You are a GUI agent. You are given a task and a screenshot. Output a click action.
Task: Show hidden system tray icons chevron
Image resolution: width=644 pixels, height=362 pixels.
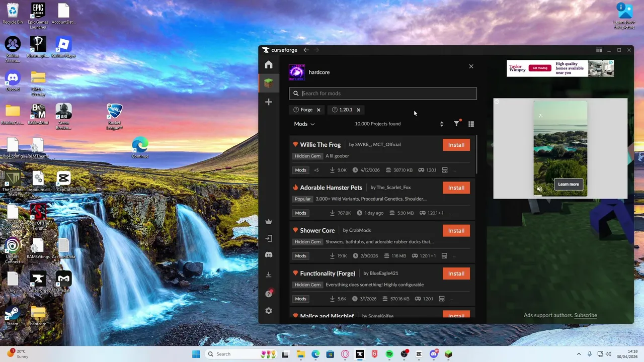click(579, 354)
